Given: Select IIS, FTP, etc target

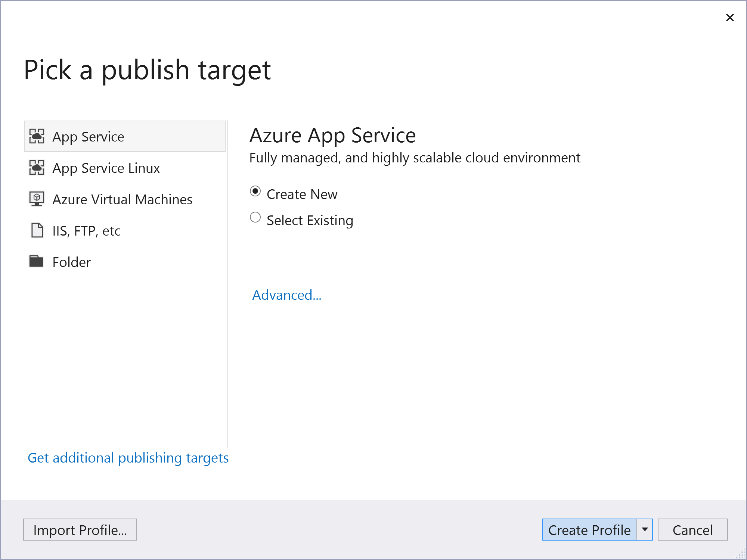Looking at the screenshot, I should 125,230.
